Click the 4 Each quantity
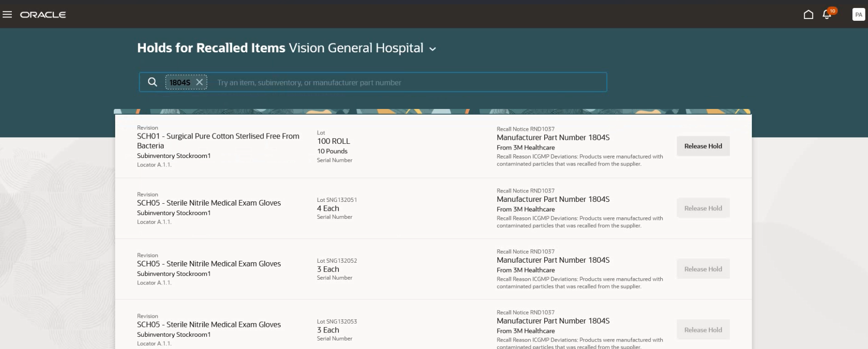 [328, 208]
